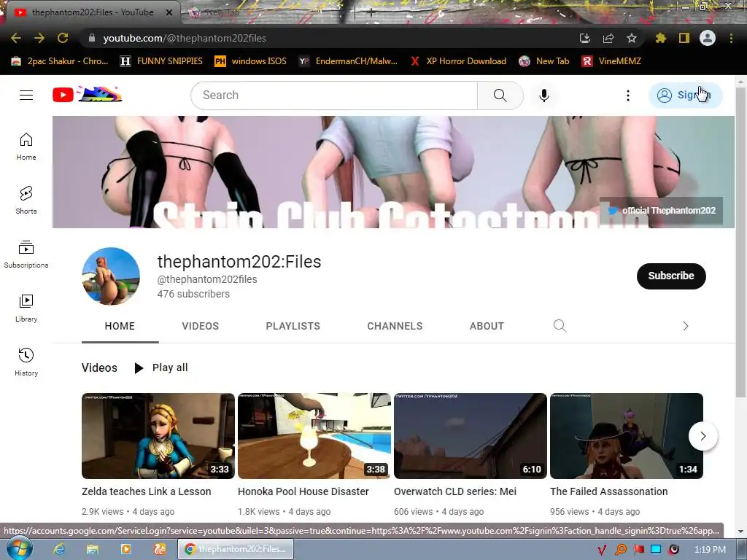Switch to the CHANNELS channel tab

[x=395, y=326]
